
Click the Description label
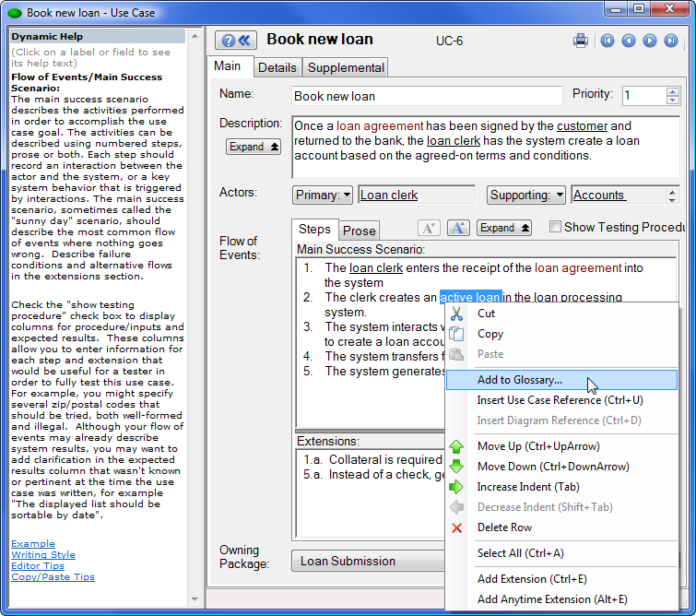click(x=251, y=123)
